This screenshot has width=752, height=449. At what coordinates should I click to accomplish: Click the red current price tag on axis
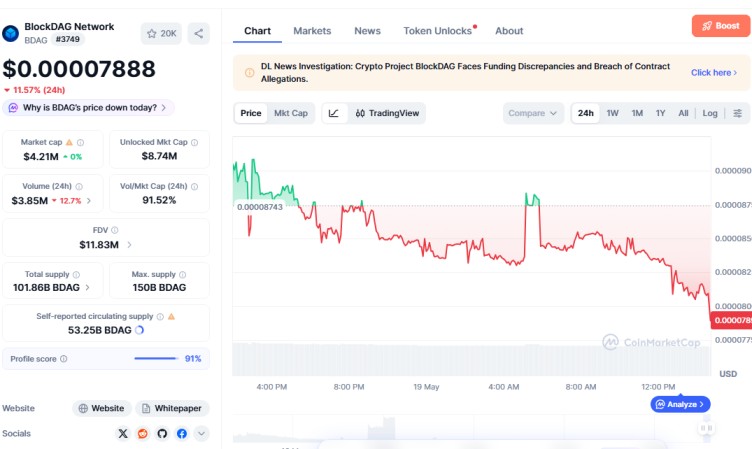pyautogui.click(x=731, y=320)
